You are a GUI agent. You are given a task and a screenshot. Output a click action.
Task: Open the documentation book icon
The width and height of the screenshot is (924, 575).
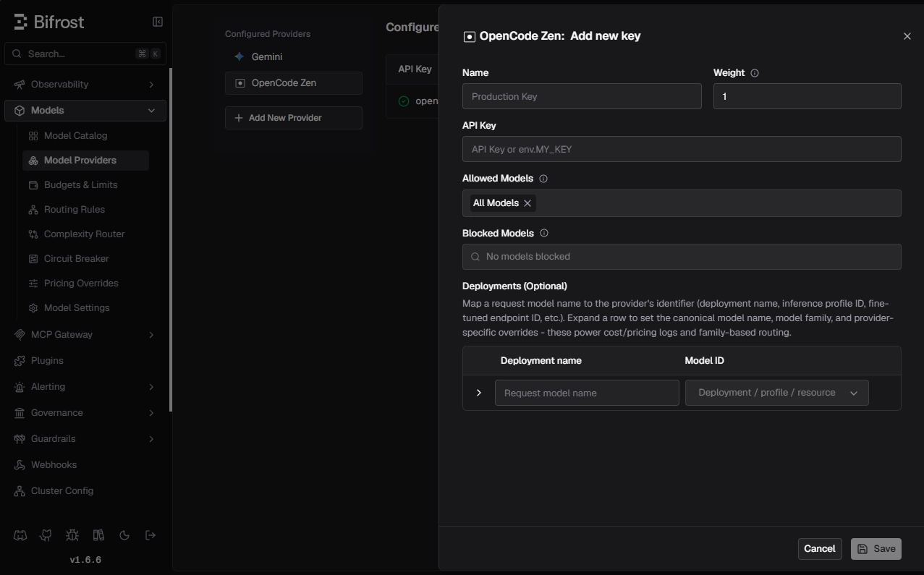(98, 535)
